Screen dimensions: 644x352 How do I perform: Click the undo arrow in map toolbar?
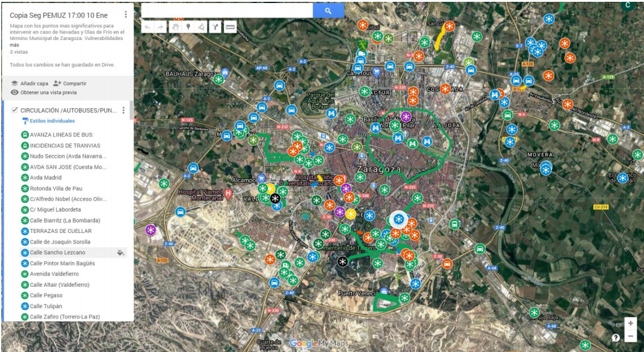coord(148,27)
